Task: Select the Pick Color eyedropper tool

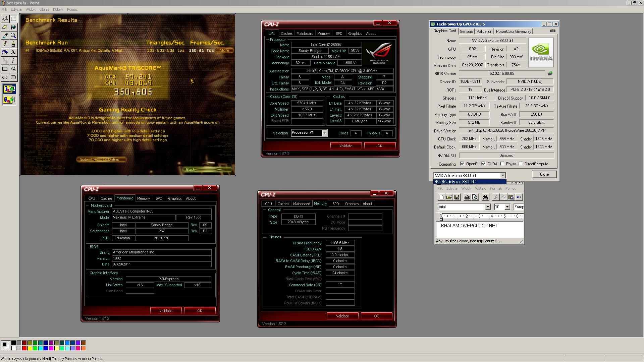Action: (x=5, y=36)
